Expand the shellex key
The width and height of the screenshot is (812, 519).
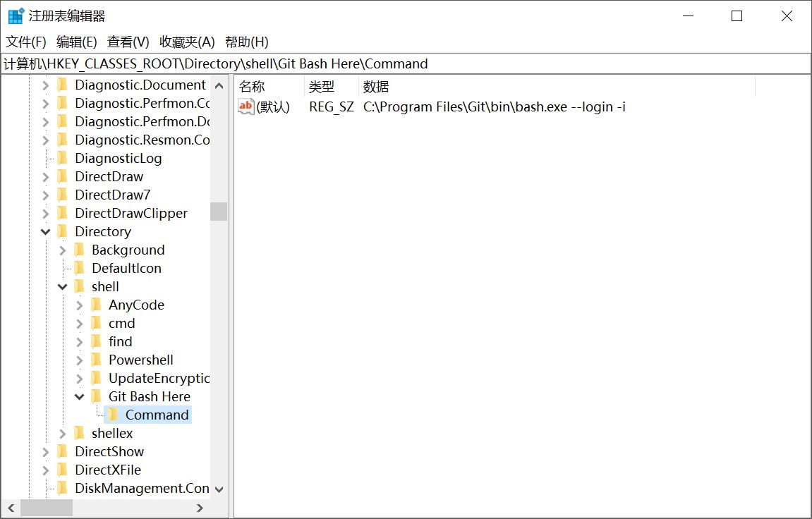[63, 433]
